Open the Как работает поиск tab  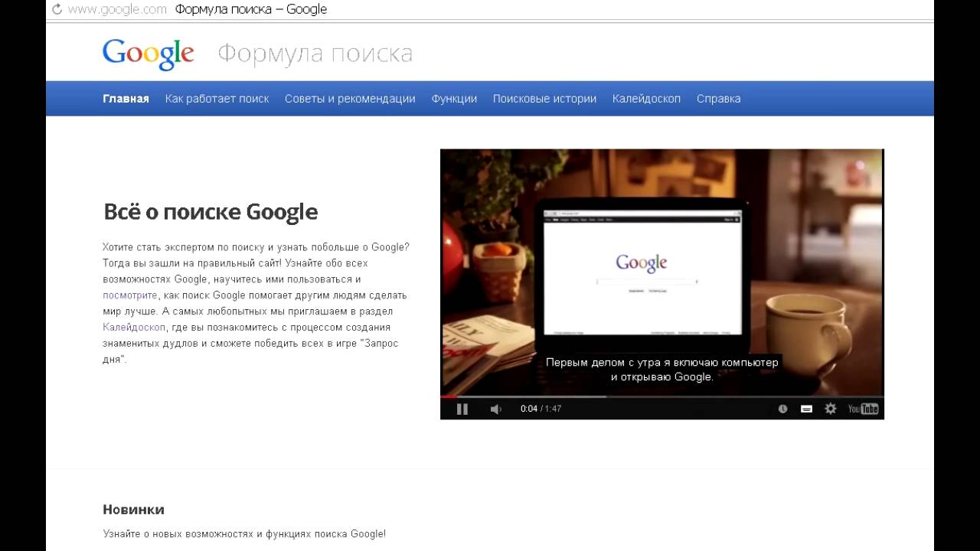tap(217, 99)
